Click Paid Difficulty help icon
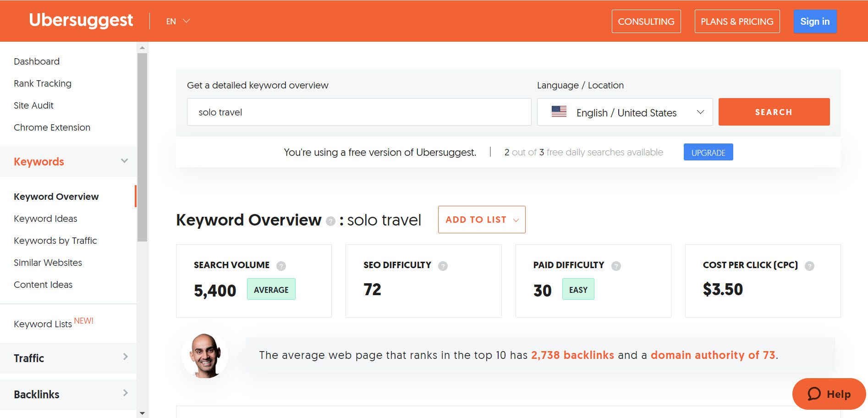 (x=616, y=266)
